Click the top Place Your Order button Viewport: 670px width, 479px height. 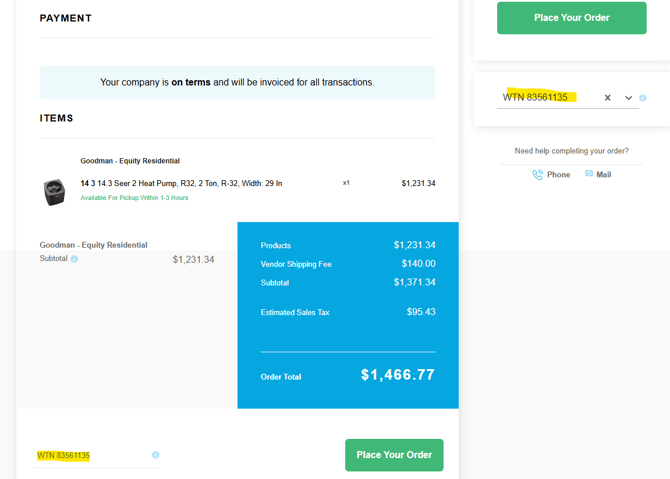tap(571, 18)
